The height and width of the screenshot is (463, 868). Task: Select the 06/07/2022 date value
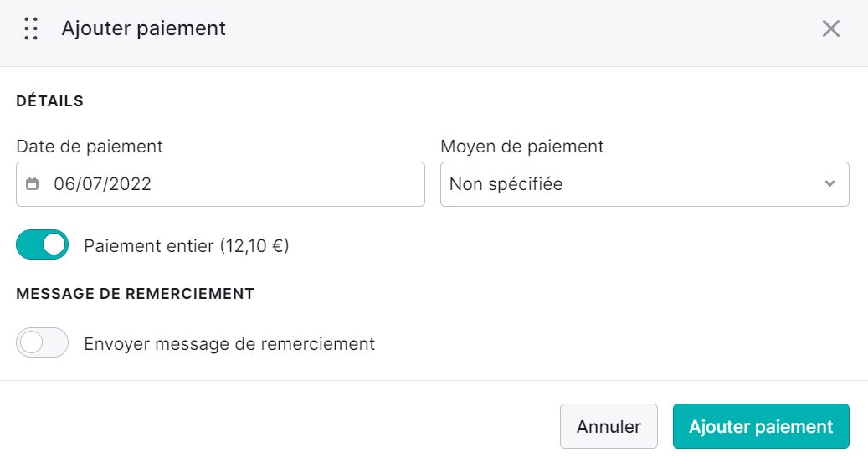[x=102, y=184]
